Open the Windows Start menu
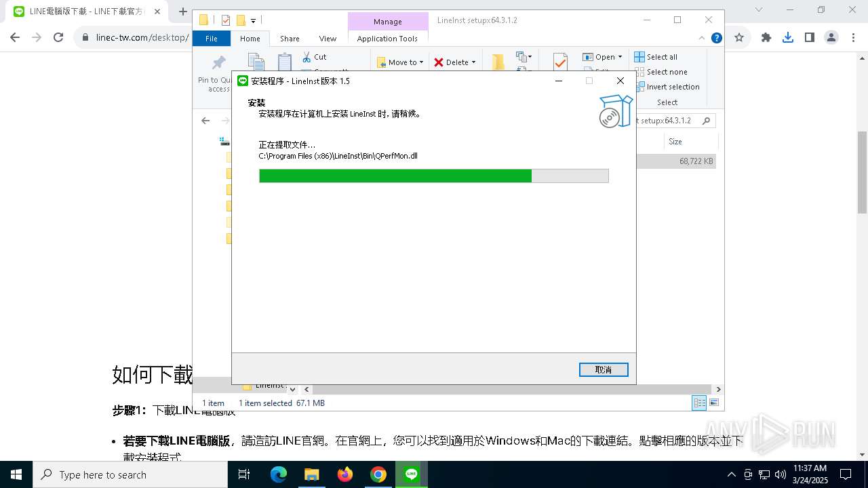 [16, 474]
